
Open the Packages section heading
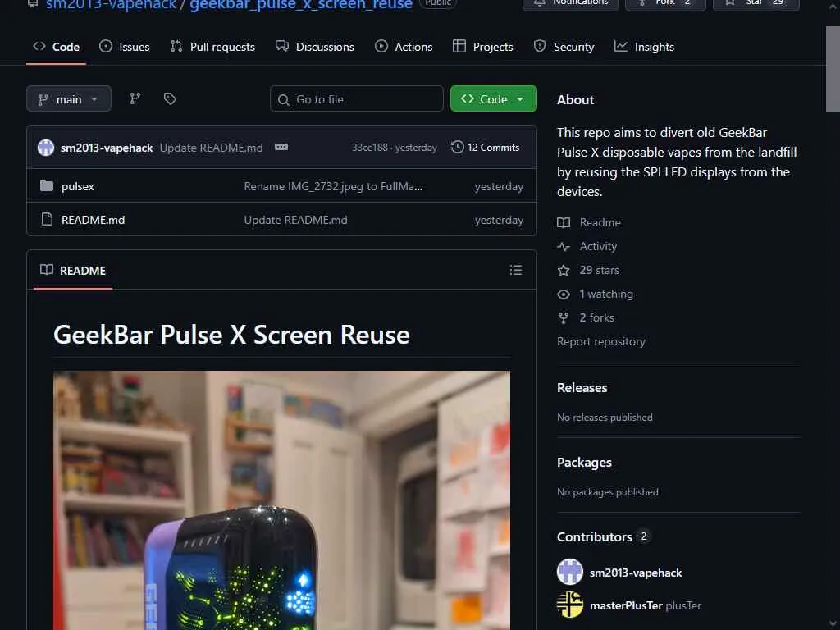pyautogui.click(x=584, y=463)
